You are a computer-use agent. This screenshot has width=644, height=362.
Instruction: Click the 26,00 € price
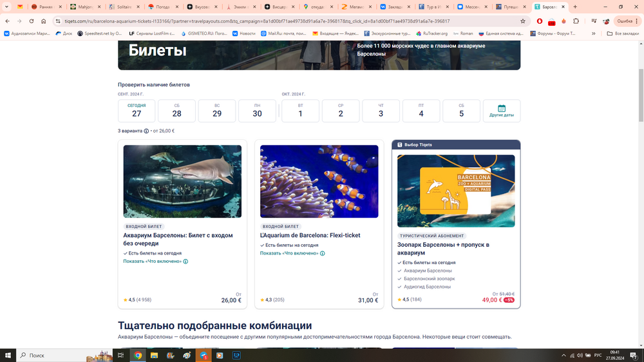[x=231, y=300]
